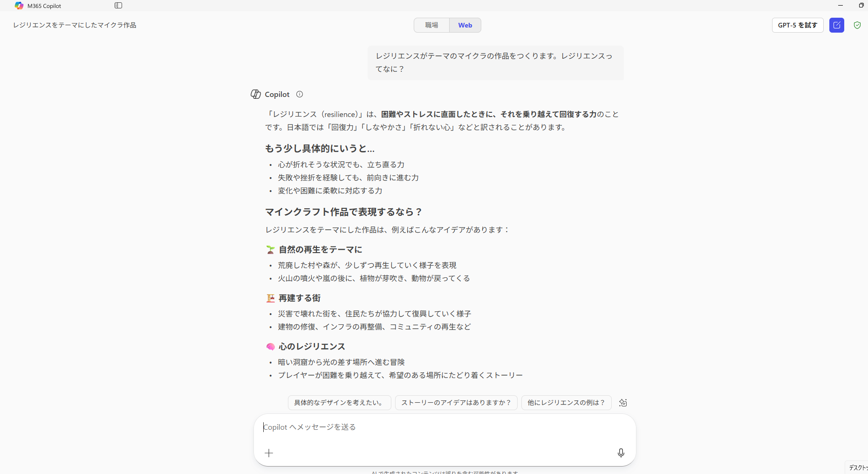Click bullet about プレイヤーが困難を乗り越えて
This screenshot has width=868, height=474.
pos(400,375)
